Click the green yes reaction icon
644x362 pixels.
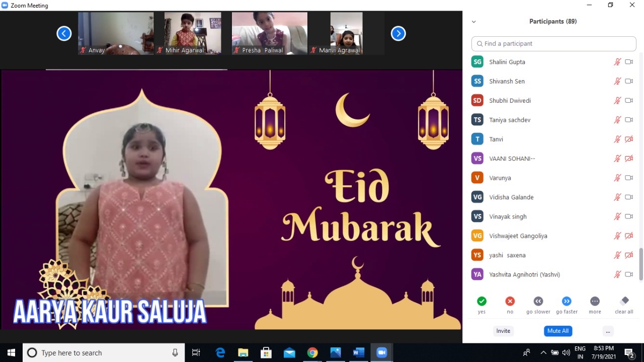[x=481, y=301]
